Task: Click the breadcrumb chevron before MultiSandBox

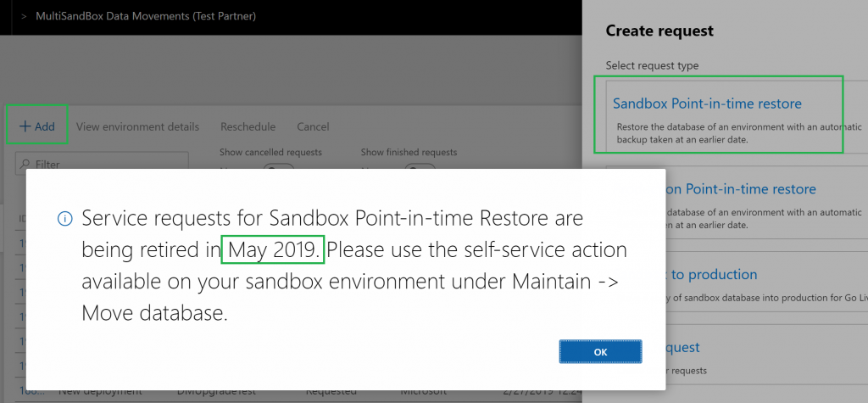Action: (x=23, y=15)
